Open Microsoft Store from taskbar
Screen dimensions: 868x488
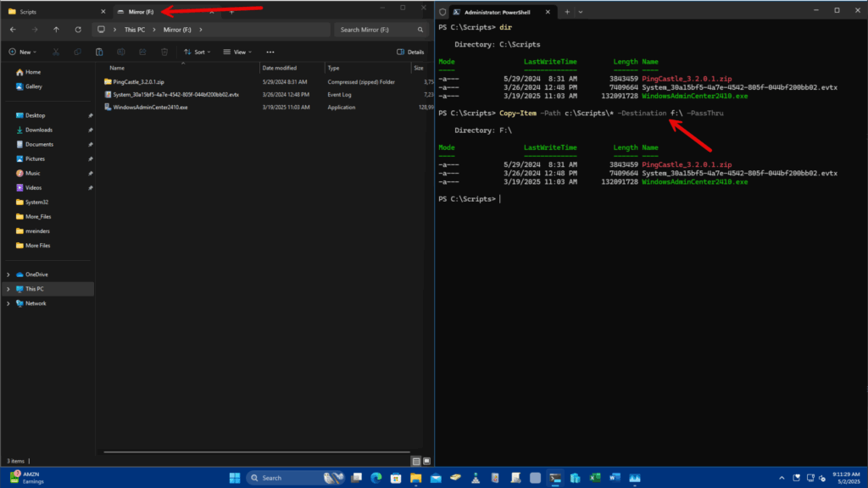coord(396,478)
